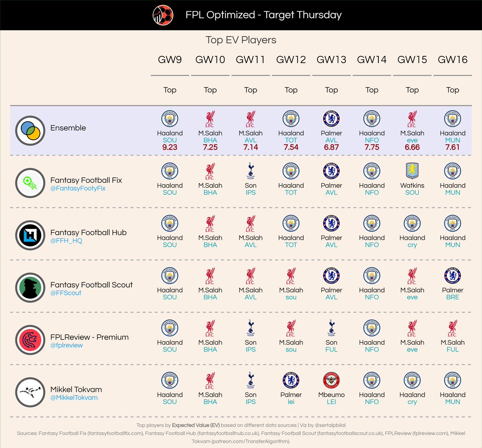This screenshot has height=448, width=482.
Task: Click Fantasy Football Hub GW15 Manchester City badge
Action: pyautogui.click(x=412, y=223)
